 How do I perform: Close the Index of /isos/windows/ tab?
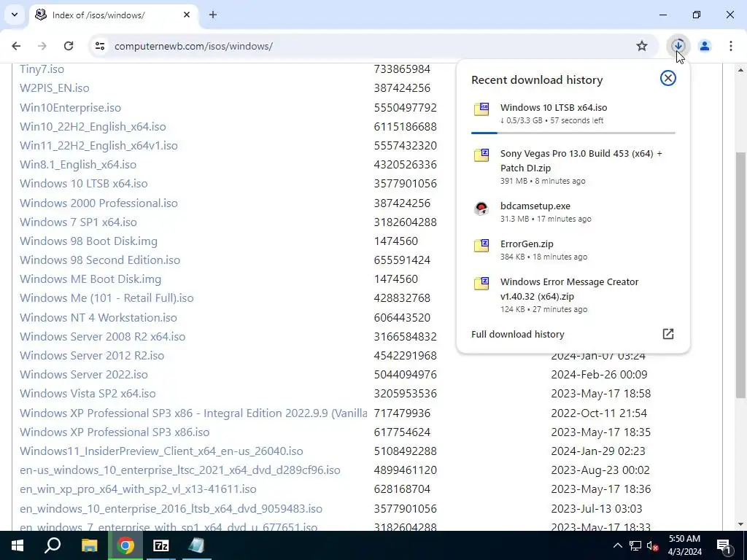point(187,15)
